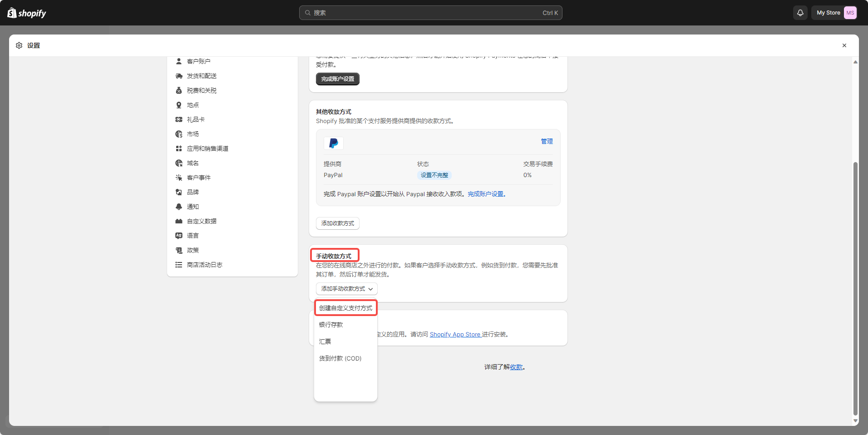Click the 地点 location pin icon
Image resolution: width=868 pixels, height=435 pixels.
point(179,105)
